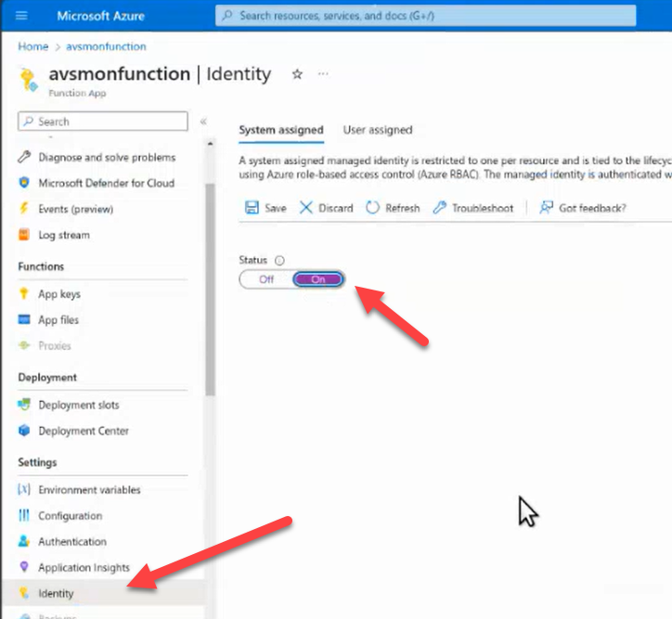Click the Configuration sliders icon

tap(24, 515)
